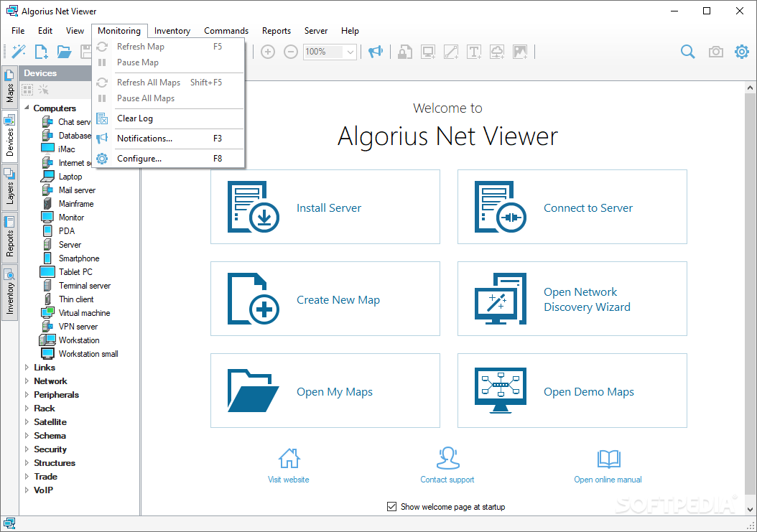This screenshot has width=757, height=532.
Task: Click the Open My Maps link
Action: point(335,392)
